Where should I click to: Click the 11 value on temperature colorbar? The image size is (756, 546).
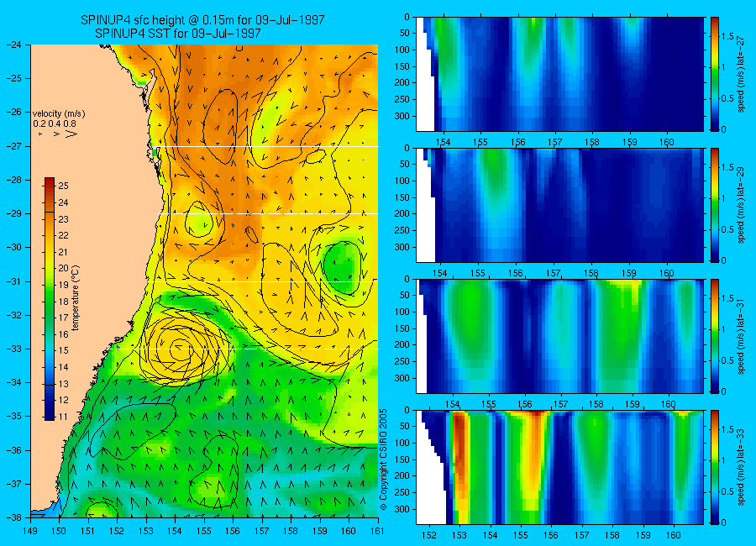coord(63,417)
